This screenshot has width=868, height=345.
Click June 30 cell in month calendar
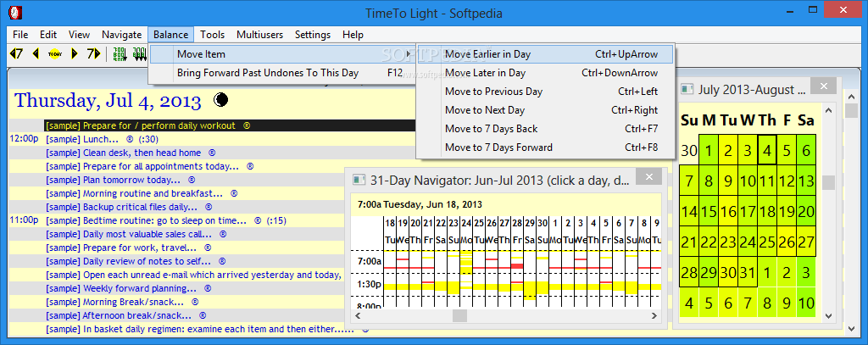point(689,150)
